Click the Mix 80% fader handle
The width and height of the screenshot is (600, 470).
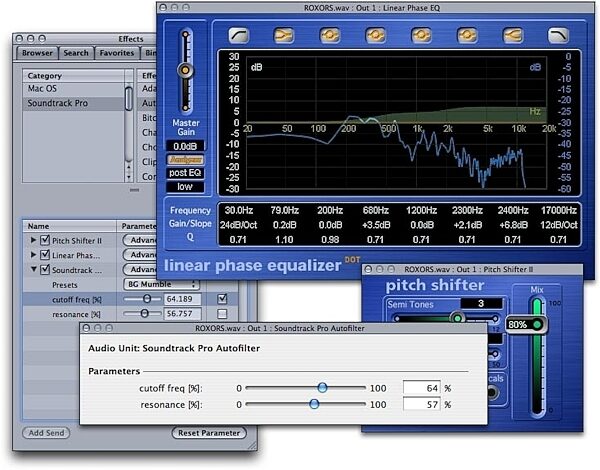528,325
